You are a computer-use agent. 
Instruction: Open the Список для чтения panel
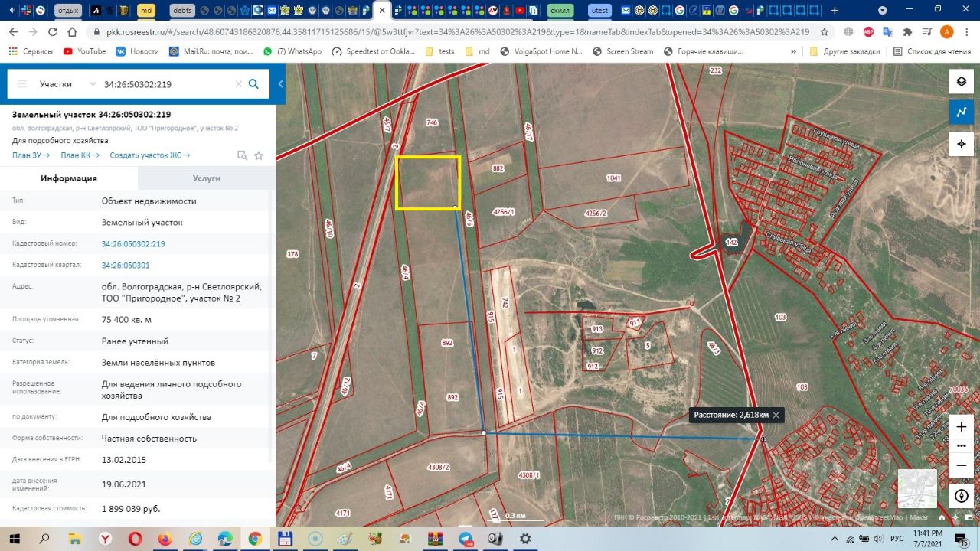[x=932, y=51]
